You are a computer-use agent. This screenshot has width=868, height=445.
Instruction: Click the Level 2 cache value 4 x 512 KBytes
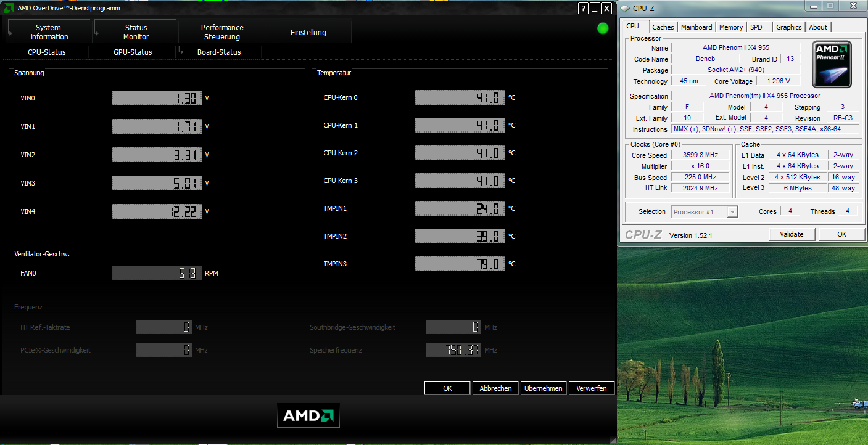click(x=798, y=177)
